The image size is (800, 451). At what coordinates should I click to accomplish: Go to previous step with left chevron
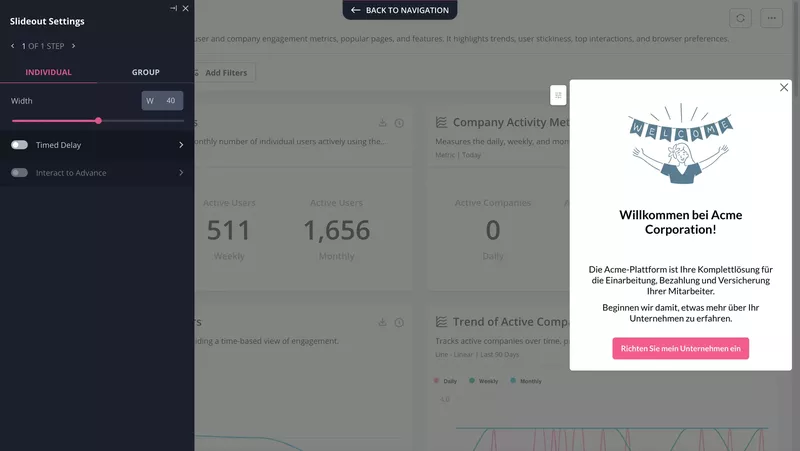[12, 46]
